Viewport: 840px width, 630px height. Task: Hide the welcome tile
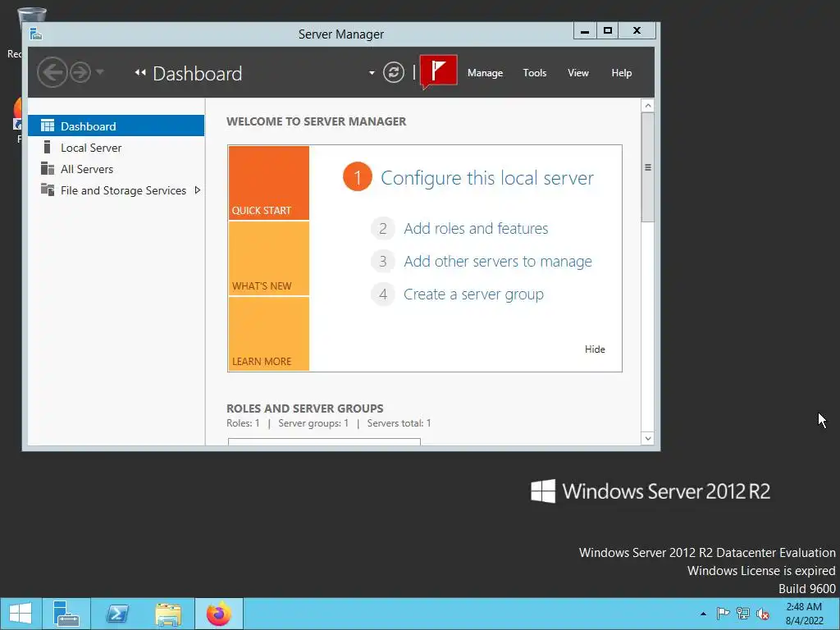point(595,349)
